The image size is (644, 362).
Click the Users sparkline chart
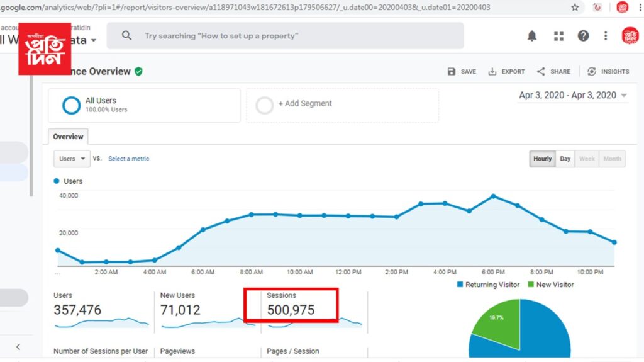101,323
